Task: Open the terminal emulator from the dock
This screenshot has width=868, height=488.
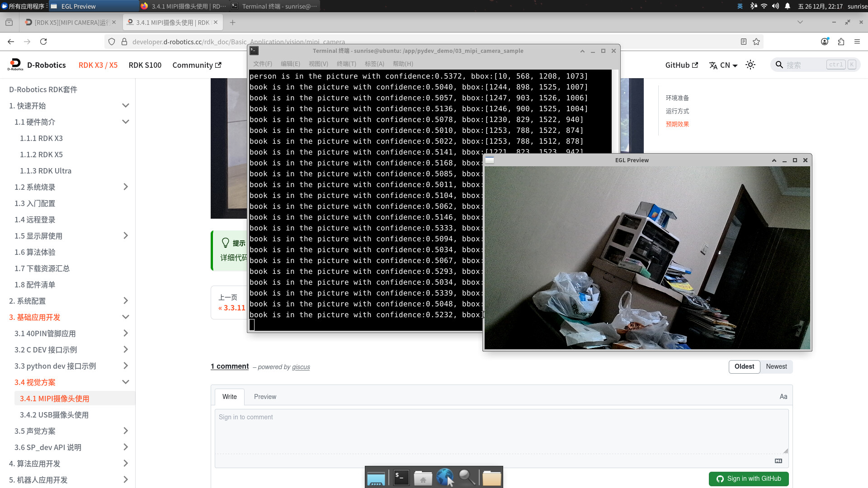Action: [400, 477]
